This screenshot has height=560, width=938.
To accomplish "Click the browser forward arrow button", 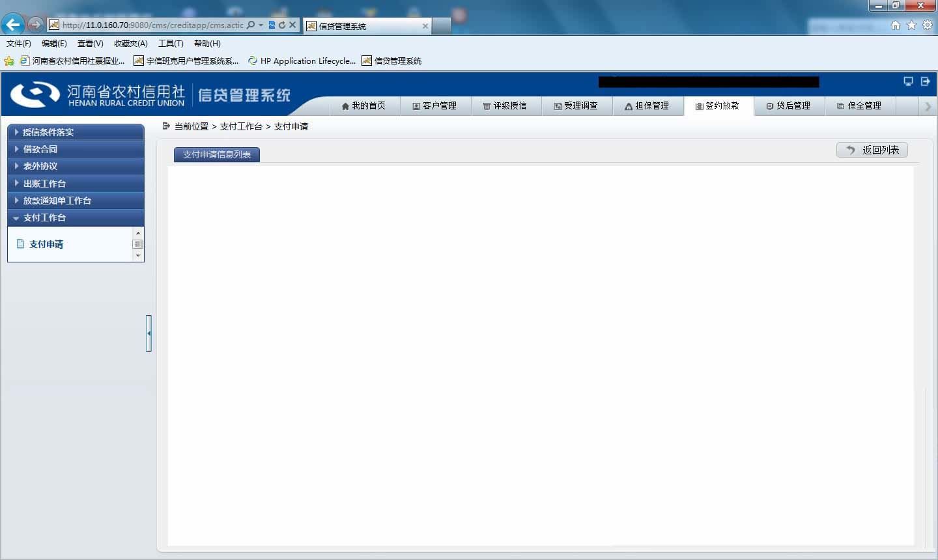I will pos(36,25).
